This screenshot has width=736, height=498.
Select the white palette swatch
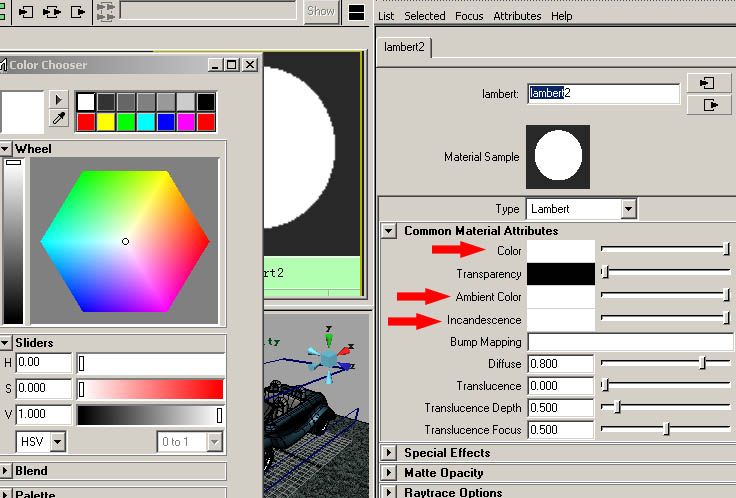86,102
